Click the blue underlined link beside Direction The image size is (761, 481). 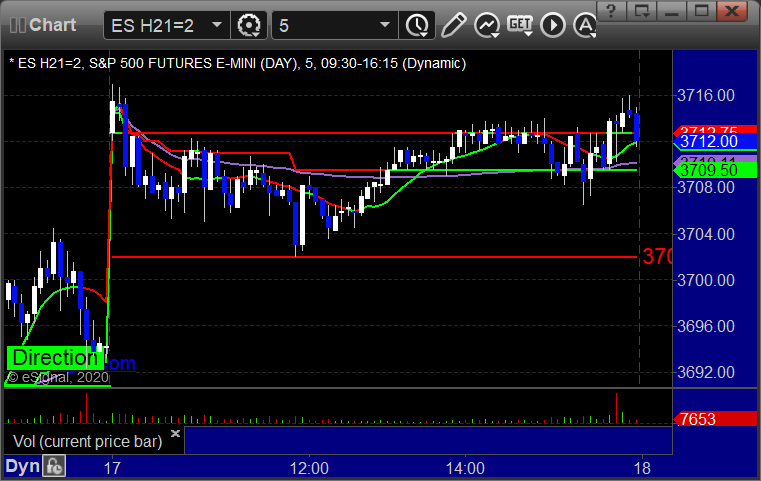120,363
